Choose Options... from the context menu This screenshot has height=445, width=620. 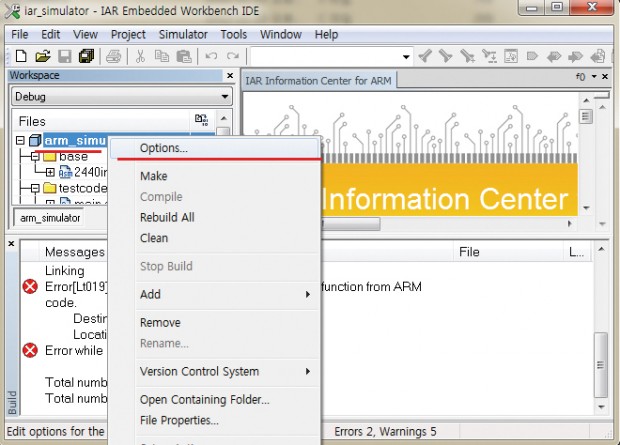pyautogui.click(x=215, y=148)
